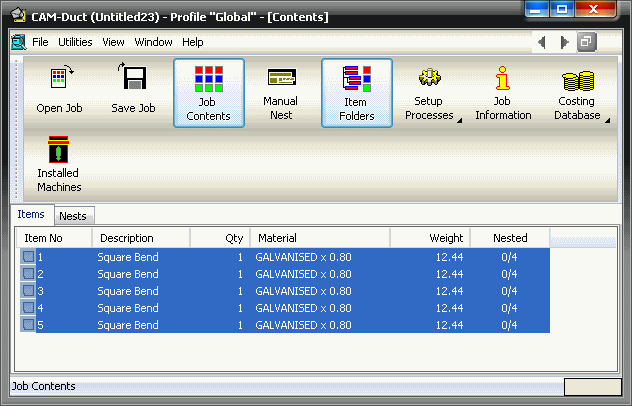
Task: Click the item icon for row 3
Action: click(28, 291)
